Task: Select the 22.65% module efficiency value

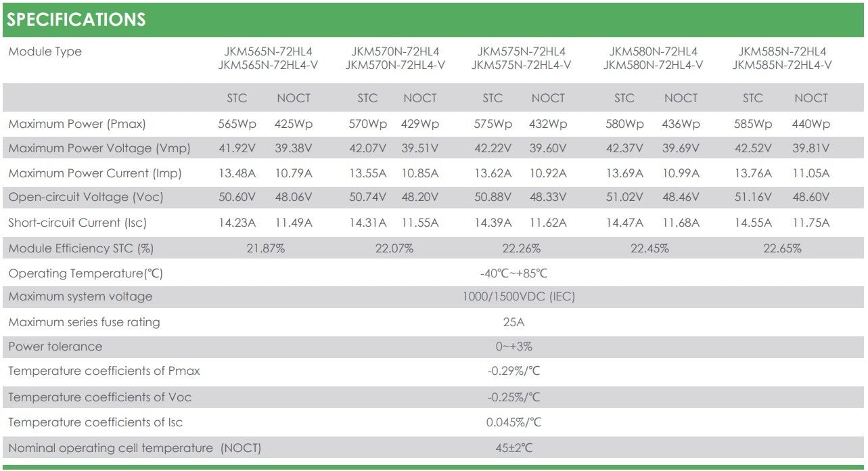Action: (782, 248)
